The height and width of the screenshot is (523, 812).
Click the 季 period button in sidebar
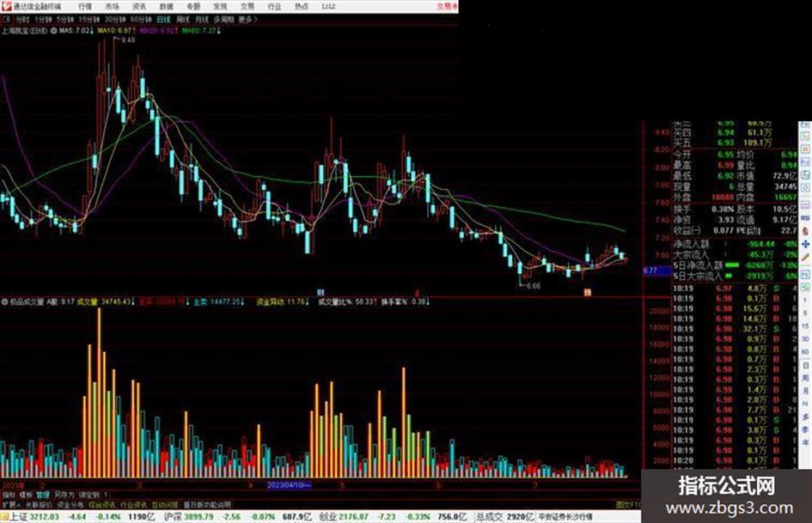[805, 429]
